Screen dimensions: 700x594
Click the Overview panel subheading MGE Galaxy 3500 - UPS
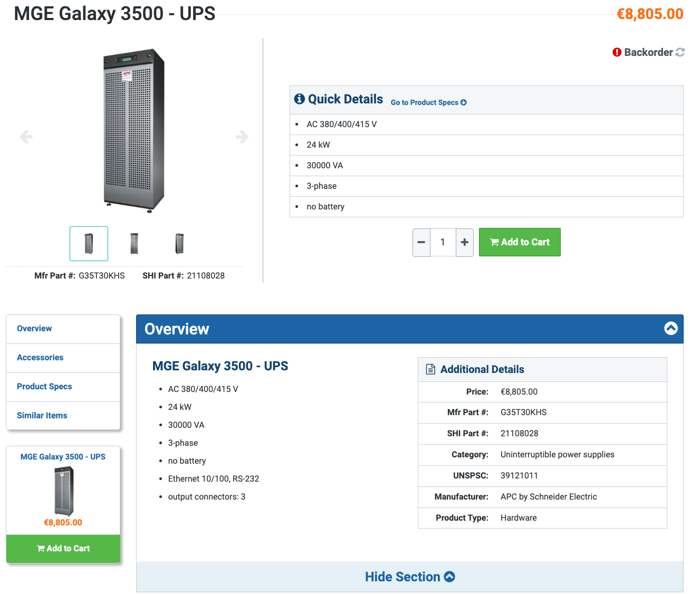[x=220, y=366]
